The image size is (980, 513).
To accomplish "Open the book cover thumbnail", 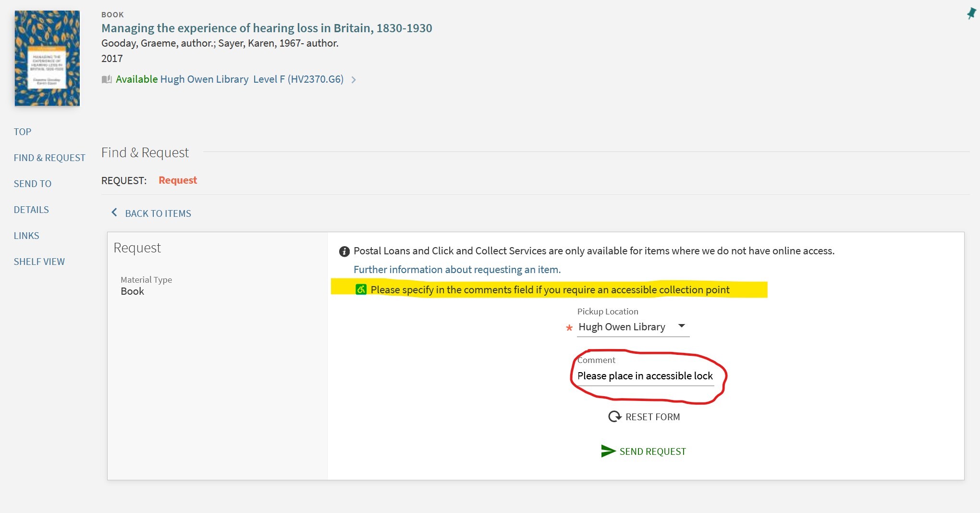I will pyautogui.click(x=47, y=58).
